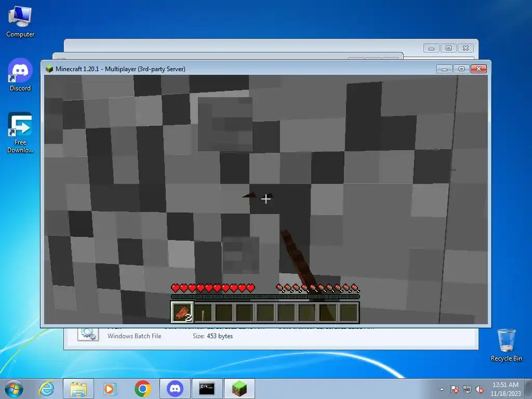Open Windows Explorer from the taskbar

[78, 389]
